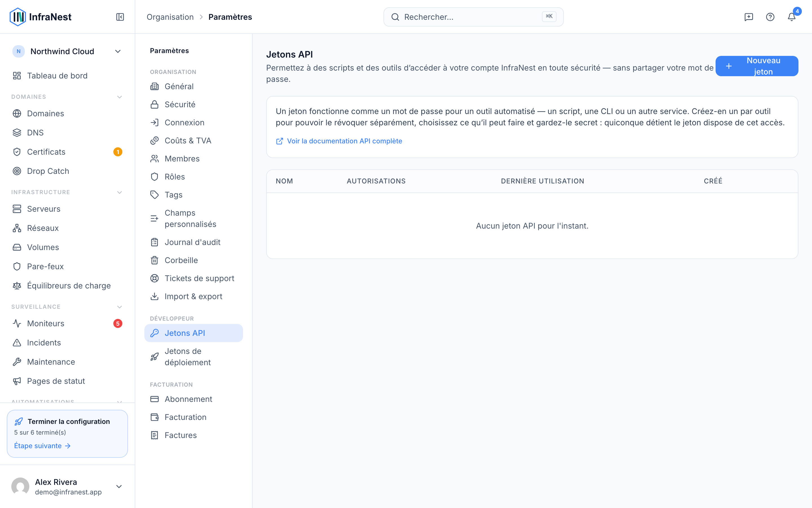
Task: Click the Réseaux network icon
Action: (17, 228)
